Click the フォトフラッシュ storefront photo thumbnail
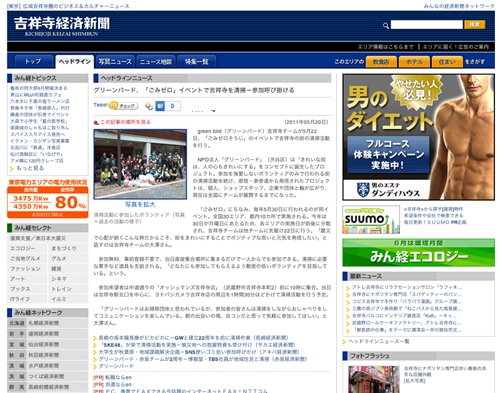This screenshot has height=393, width=500. pos(374,379)
